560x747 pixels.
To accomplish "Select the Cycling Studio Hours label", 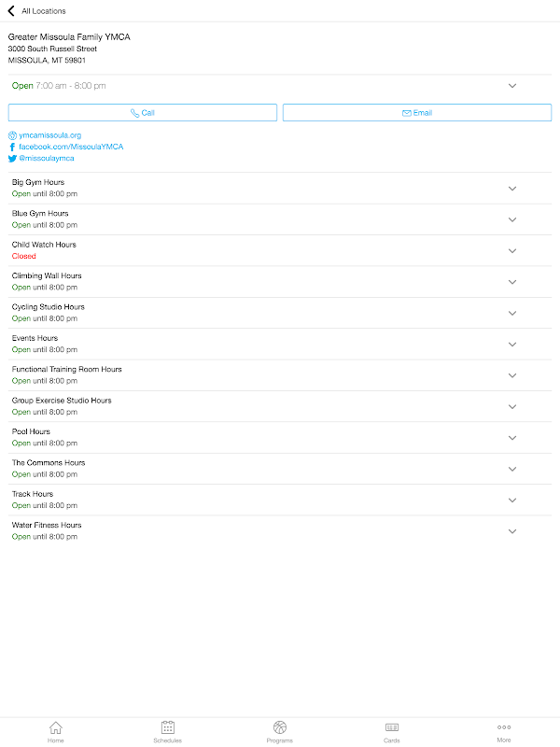I will click(49, 307).
